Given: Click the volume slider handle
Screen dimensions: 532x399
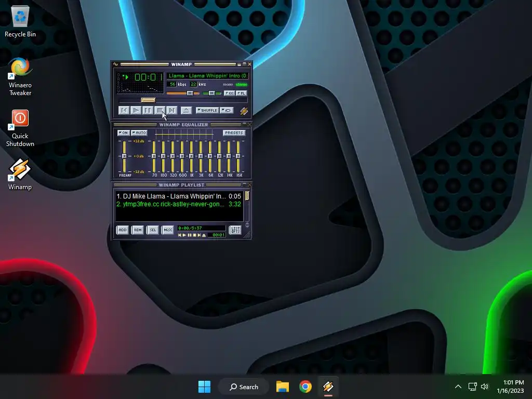Looking at the screenshot, I should pos(190,93).
